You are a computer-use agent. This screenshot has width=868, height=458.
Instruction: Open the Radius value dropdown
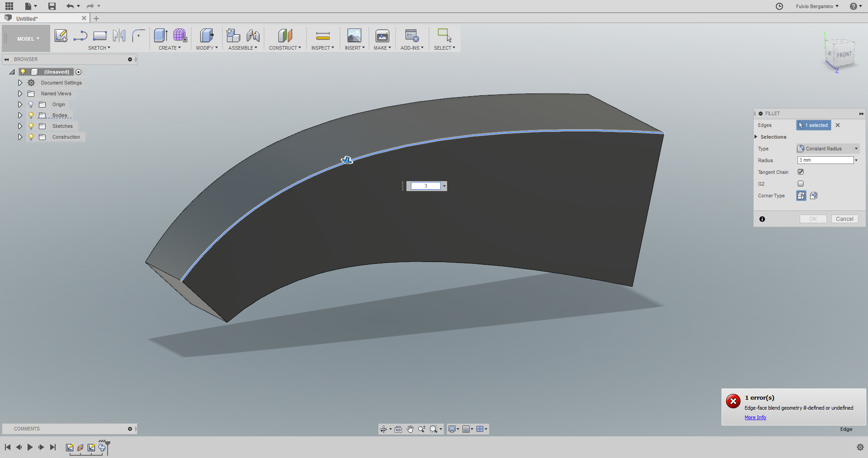click(856, 160)
